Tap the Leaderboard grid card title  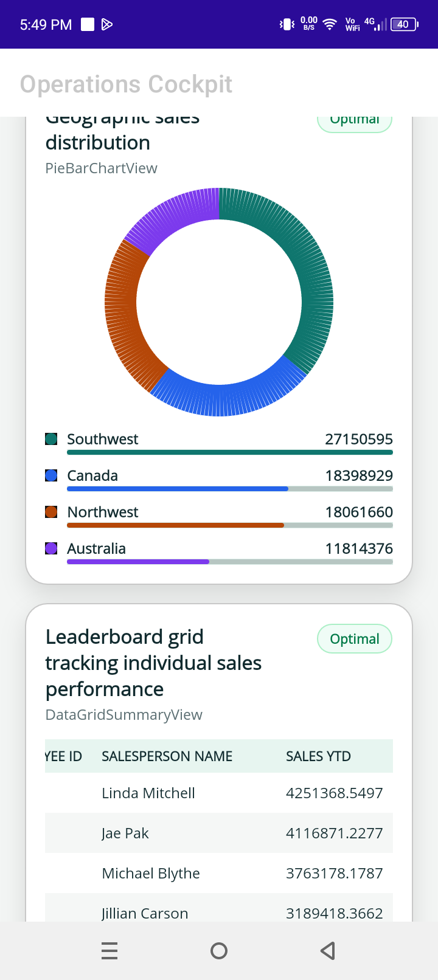pos(153,663)
